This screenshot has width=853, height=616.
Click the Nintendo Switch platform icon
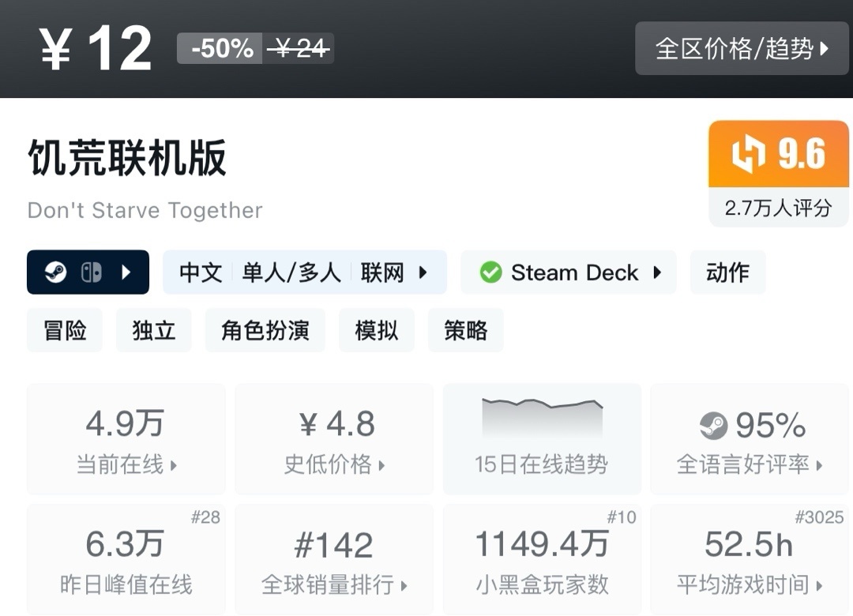(x=91, y=272)
